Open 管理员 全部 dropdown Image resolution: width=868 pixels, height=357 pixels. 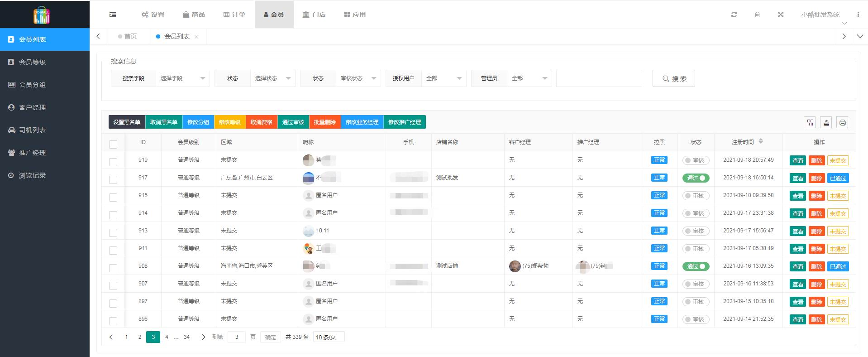click(x=529, y=78)
